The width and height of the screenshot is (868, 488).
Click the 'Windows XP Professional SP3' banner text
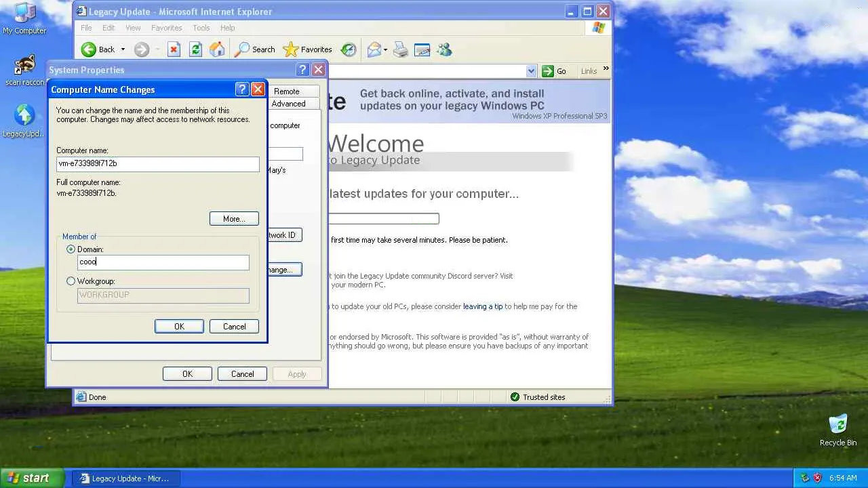(559, 116)
